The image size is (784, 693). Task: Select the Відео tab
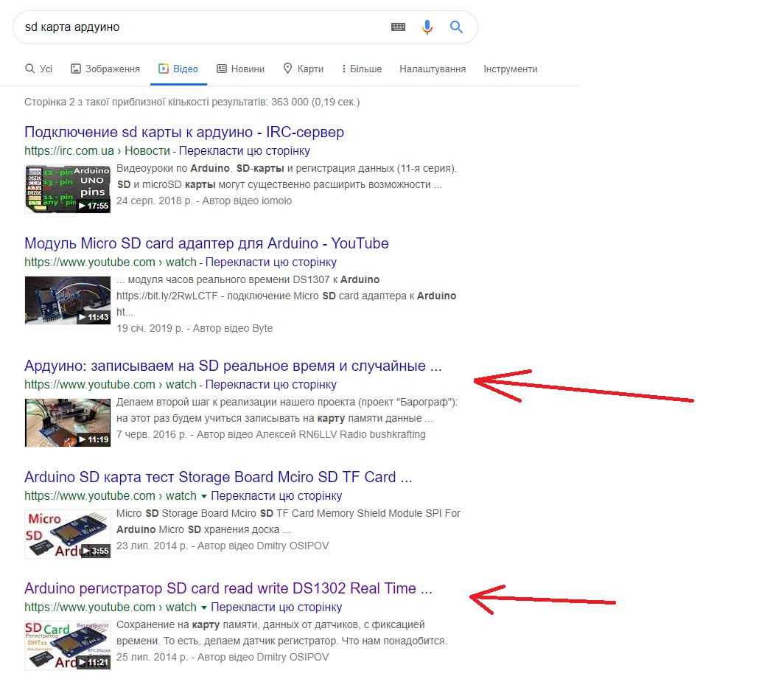click(x=178, y=69)
